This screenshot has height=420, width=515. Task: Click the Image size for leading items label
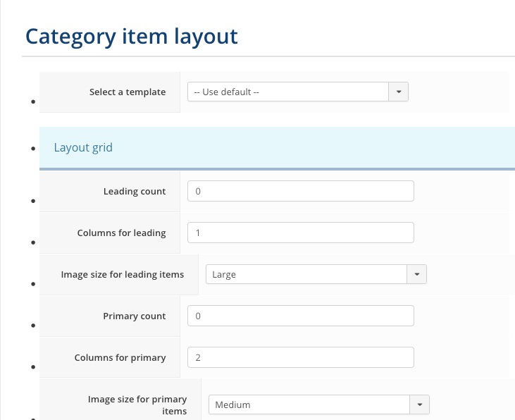(123, 274)
